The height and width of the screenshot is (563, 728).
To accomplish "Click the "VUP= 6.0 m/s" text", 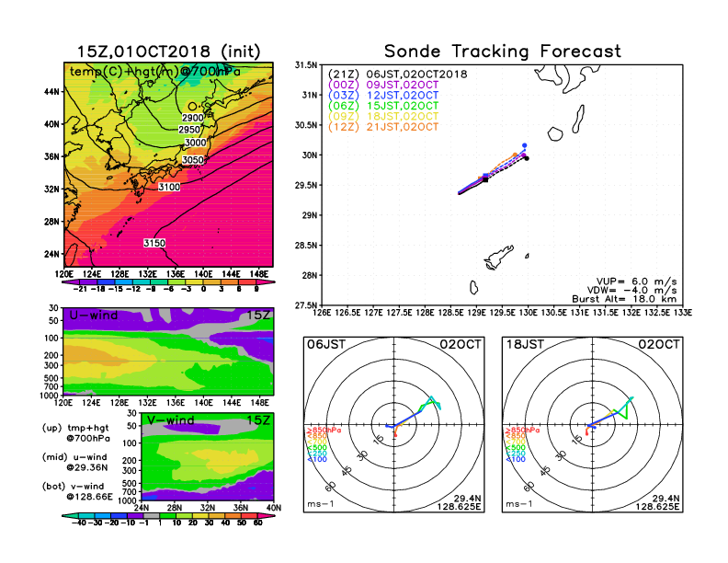I will click(x=636, y=282).
